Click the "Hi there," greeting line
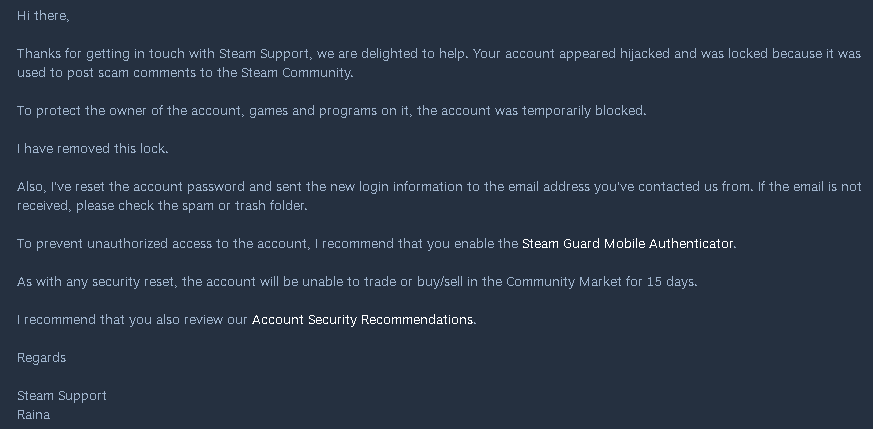The width and height of the screenshot is (873, 429). tap(43, 16)
